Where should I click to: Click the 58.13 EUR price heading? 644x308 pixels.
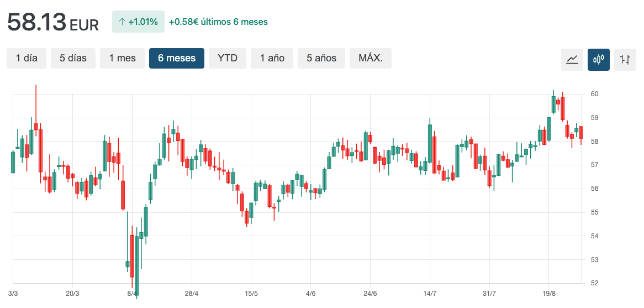(52, 23)
